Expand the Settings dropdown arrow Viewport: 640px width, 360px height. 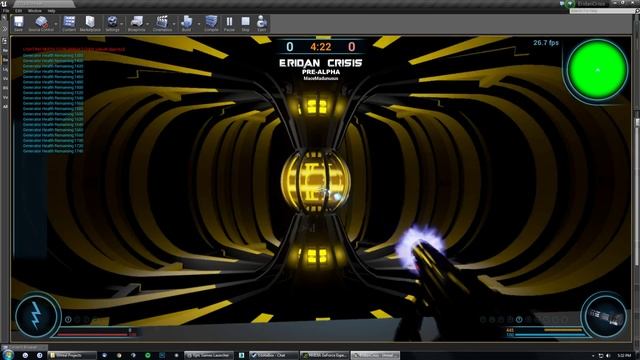(x=122, y=24)
